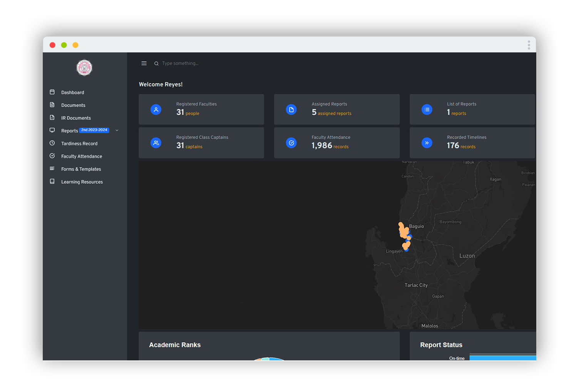Image resolution: width=579 pixels, height=392 pixels.
Task: Click the Recorded Timelines double-arrow icon
Action: click(x=427, y=143)
